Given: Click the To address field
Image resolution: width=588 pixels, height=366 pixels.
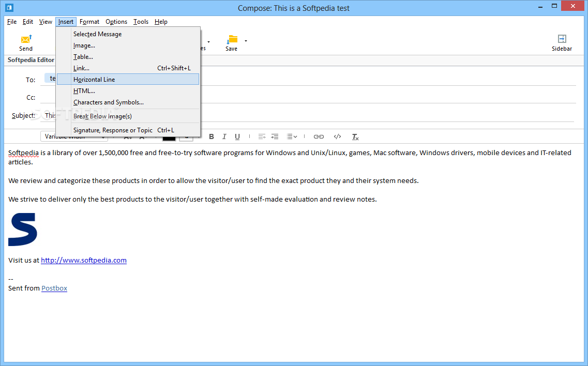Looking at the screenshot, I should (x=308, y=79).
